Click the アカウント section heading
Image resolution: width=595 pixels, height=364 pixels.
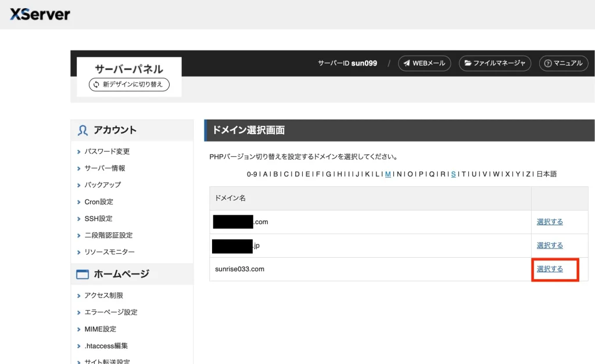[x=115, y=130]
